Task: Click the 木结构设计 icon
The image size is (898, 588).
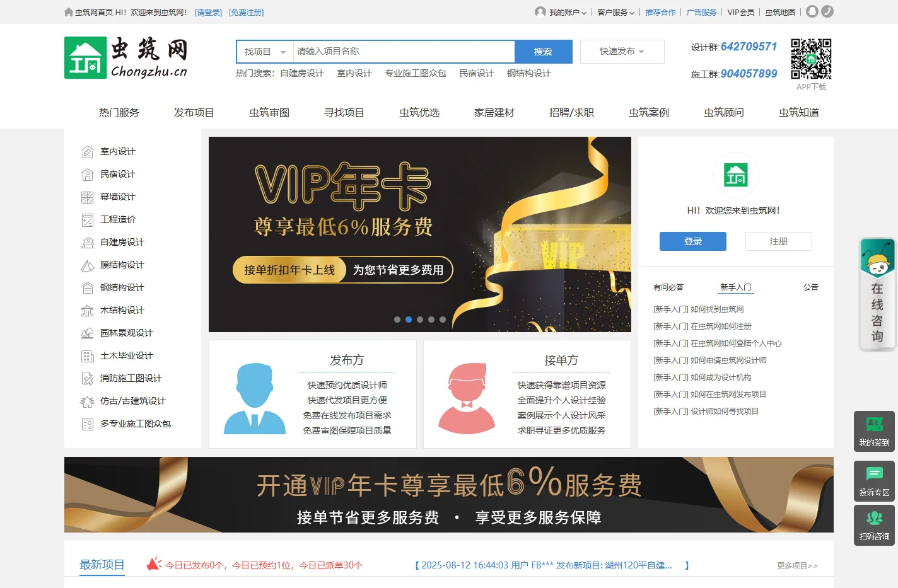Action: [88, 311]
